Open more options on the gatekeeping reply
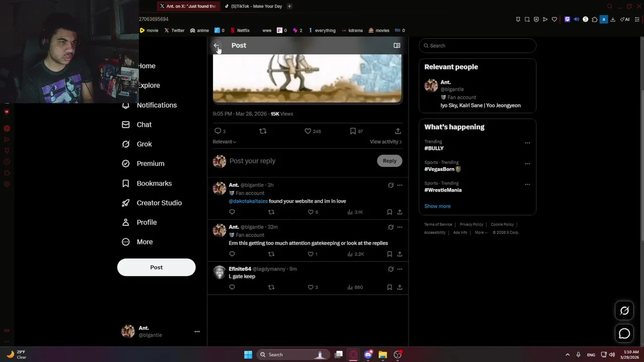The image size is (644, 362). click(399, 227)
